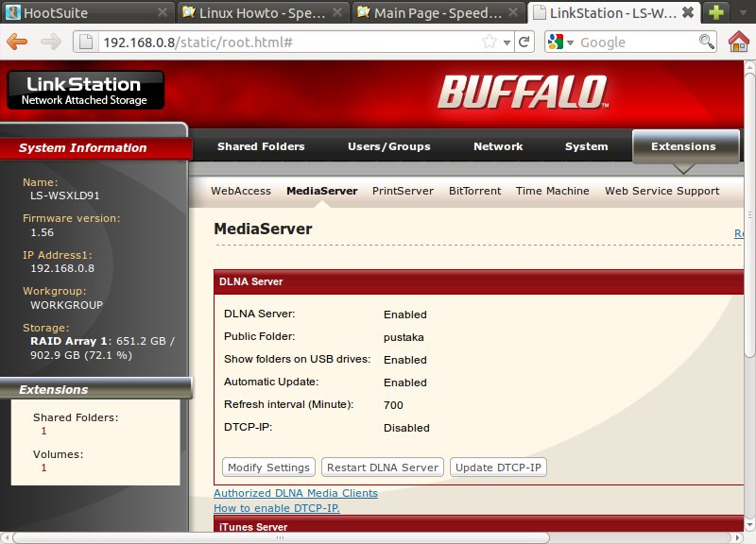Reload the page with refresh icon
The height and width of the screenshot is (544, 756).
524,42
